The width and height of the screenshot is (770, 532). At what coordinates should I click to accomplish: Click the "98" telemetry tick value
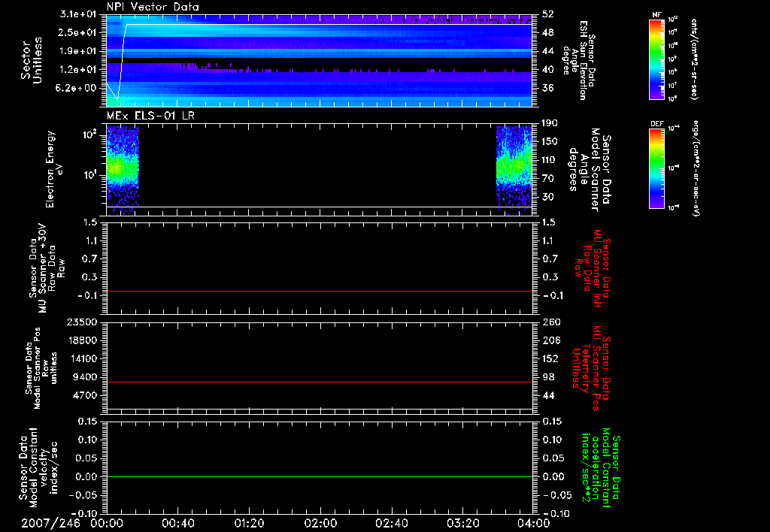pos(548,377)
